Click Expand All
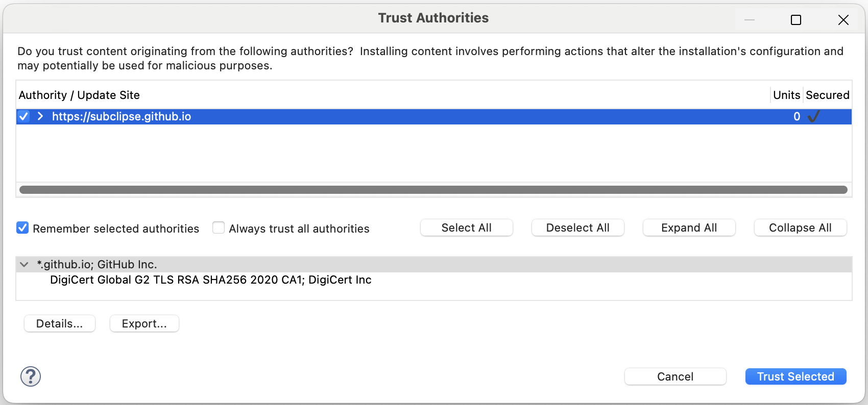The width and height of the screenshot is (868, 405). pyautogui.click(x=688, y=227)
